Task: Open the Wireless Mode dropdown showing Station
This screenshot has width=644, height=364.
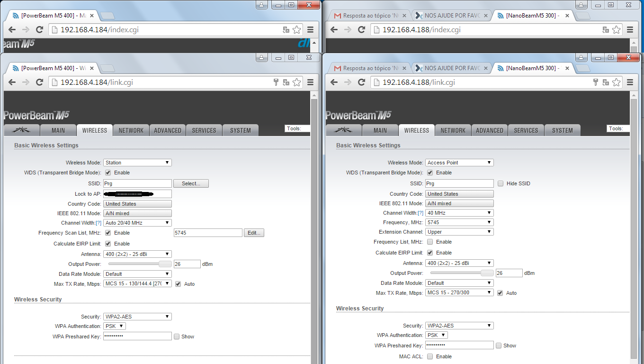Action: (137, 163)
